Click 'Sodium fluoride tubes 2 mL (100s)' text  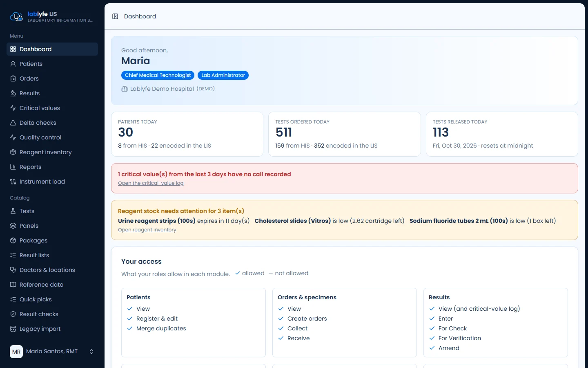tap(459, 221)
